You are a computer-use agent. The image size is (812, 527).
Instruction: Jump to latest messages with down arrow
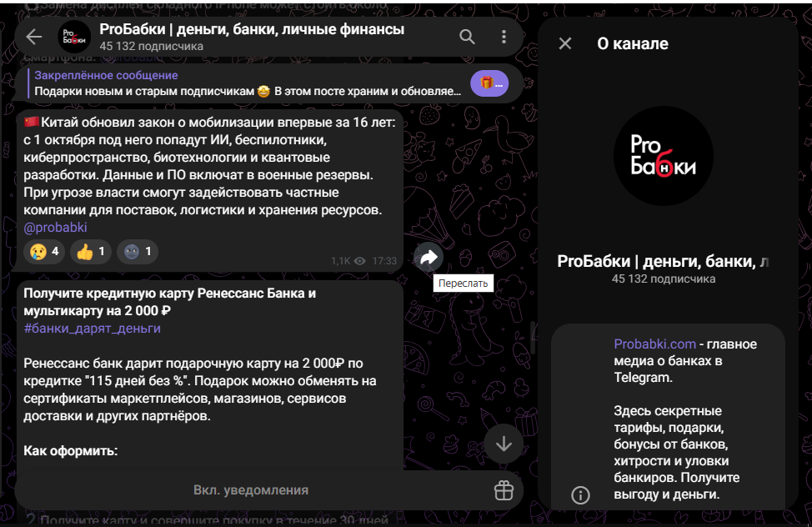click(504, 444)
